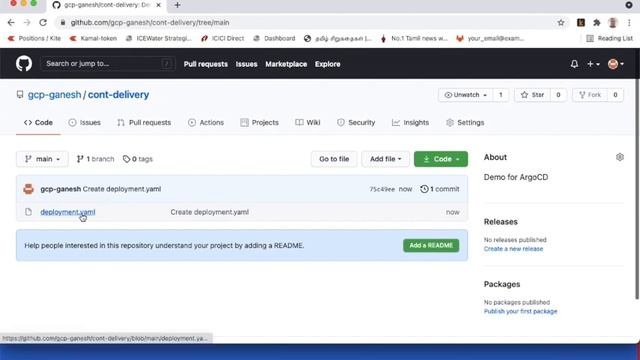Select the repository Settings tab
The height and width of the screenshot is (360, 640).
[x=465, y=122]
